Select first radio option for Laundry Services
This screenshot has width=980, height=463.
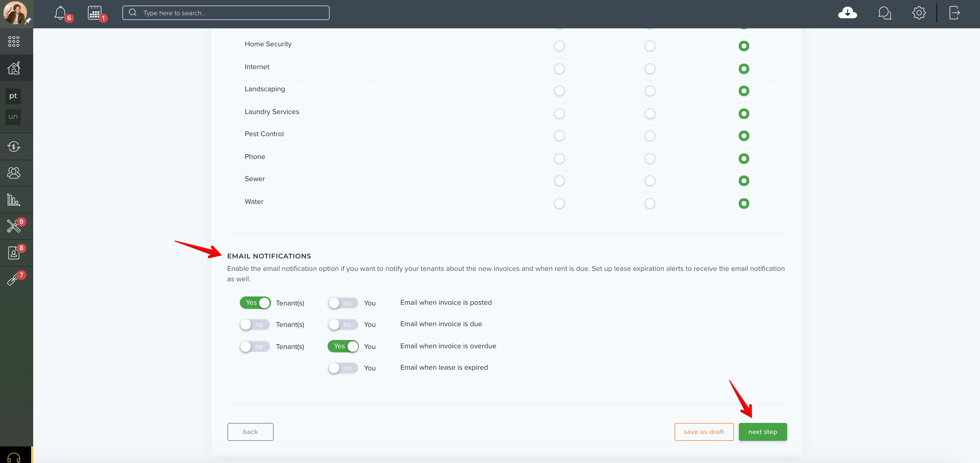[x=559, y=114]
